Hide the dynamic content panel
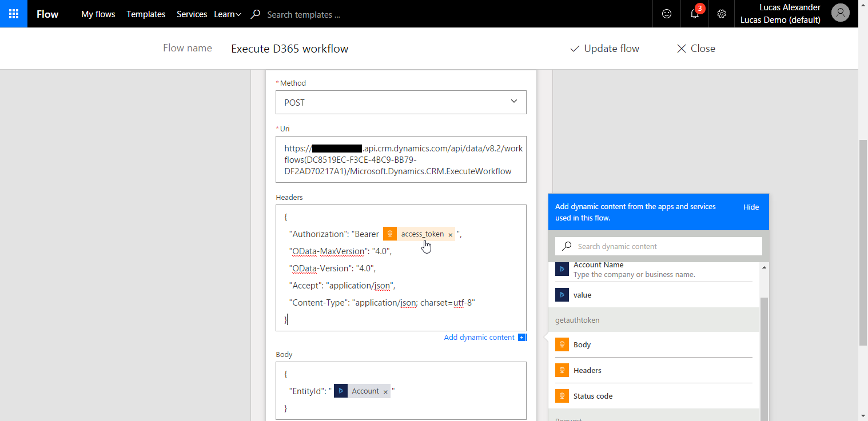 click(751, 207)
